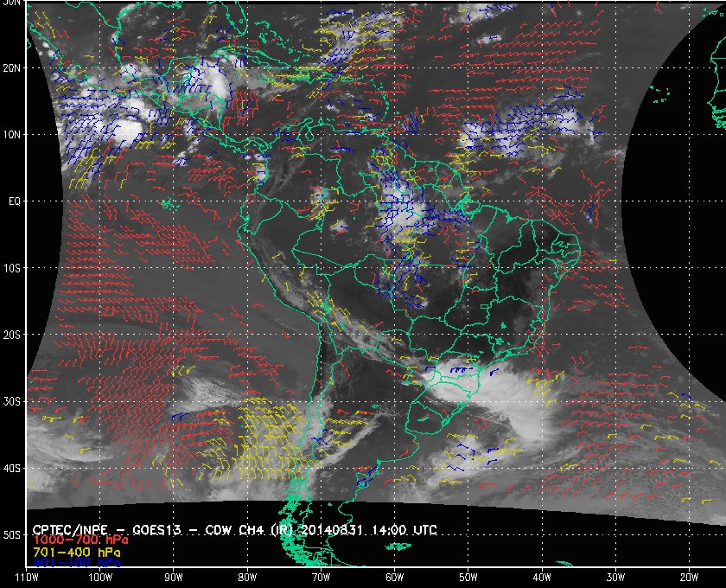Click the 80W longitude axis label
Image resolution: width=726 pixels, height=588 pixels.
[247, 578]
